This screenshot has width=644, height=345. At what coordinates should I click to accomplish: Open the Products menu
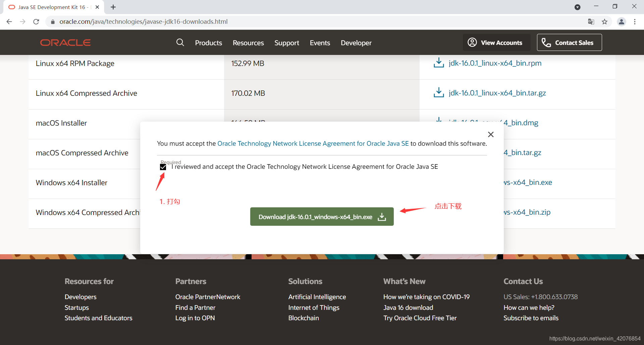pos(209,43)
